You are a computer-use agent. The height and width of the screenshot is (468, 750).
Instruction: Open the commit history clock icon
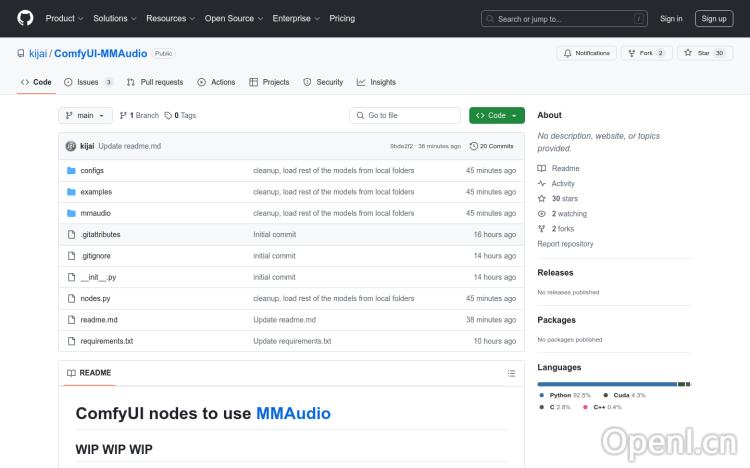click(x=474, y=146)
